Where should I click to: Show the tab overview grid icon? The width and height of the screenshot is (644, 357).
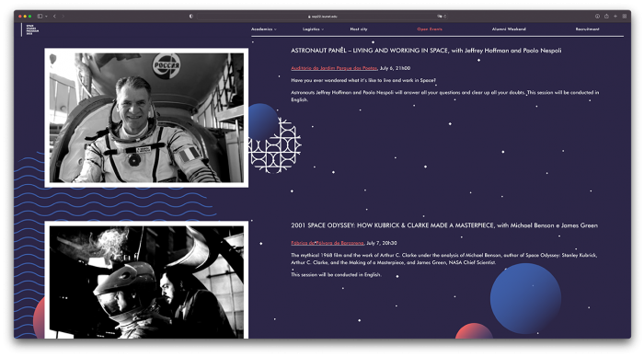coord(625,16)
